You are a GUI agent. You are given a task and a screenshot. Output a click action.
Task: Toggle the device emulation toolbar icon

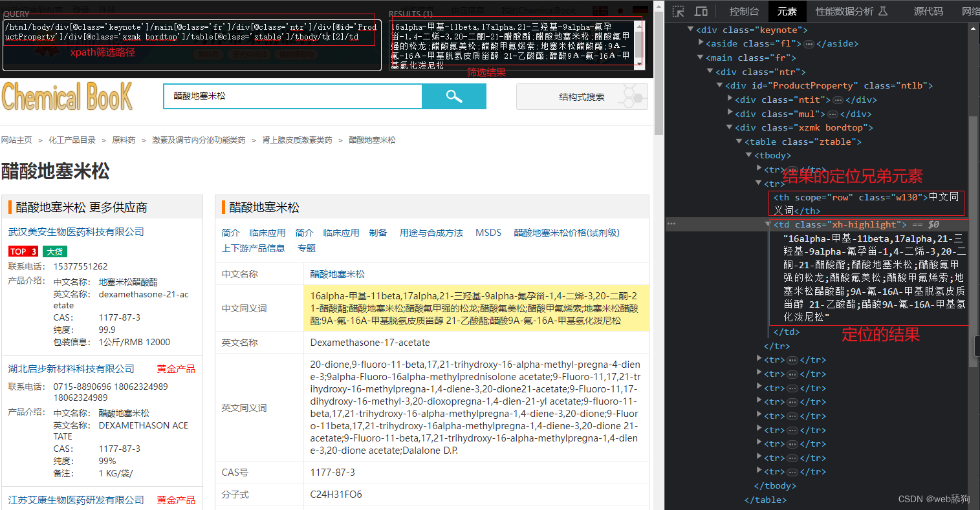click(701, 11)
